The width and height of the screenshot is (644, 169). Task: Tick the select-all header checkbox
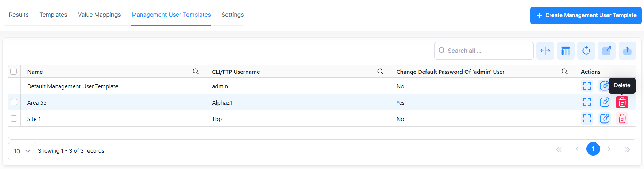(x=14, y=72)
